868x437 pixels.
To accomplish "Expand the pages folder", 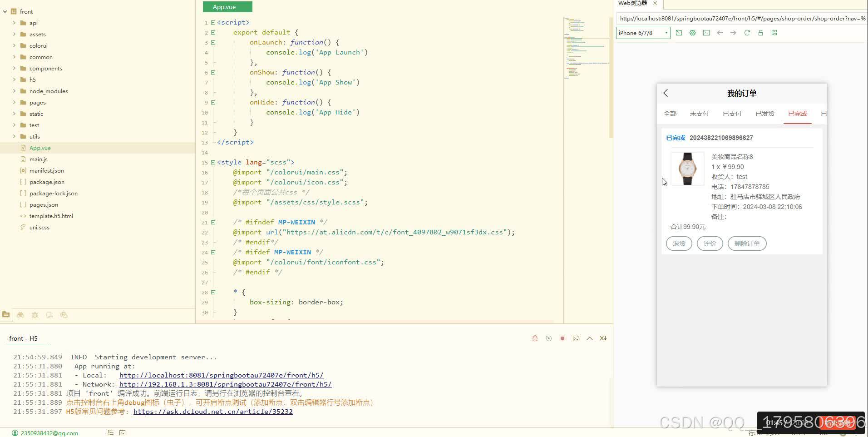I will [x=14, y=102].
